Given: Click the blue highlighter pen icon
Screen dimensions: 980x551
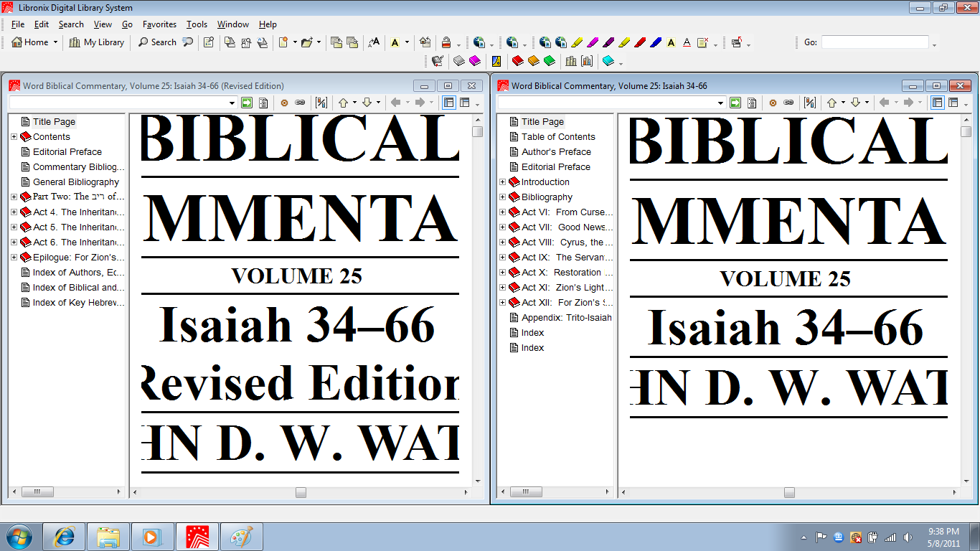Looking at the screenshot, I should (x=656, y=42).
